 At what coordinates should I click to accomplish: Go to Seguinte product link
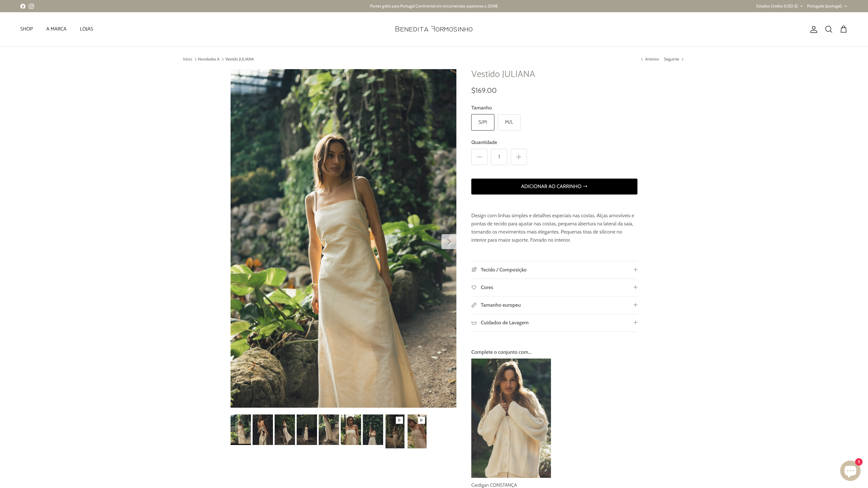pos(673,59)
